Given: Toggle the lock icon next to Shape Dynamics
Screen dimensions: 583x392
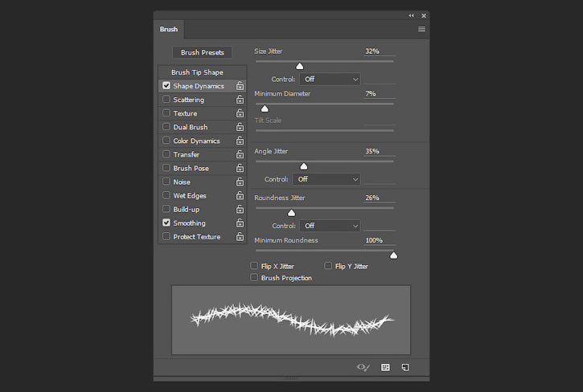Looking at the screenshot, I should pyautogui.click(x=240, y=86).
